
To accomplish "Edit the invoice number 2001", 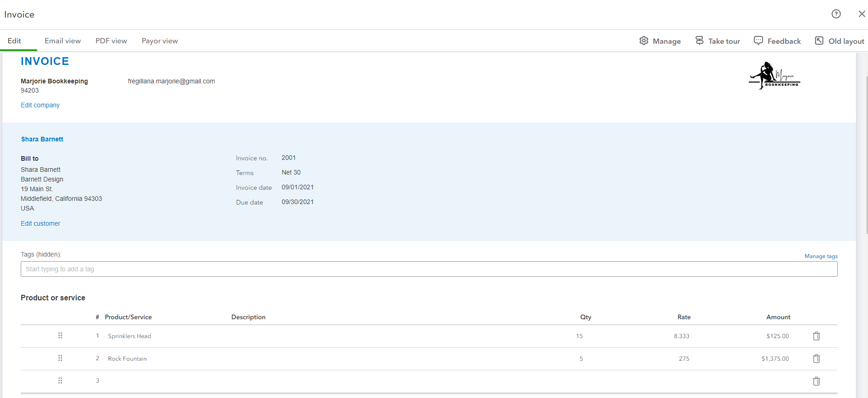I will click(x=289, y=158).
